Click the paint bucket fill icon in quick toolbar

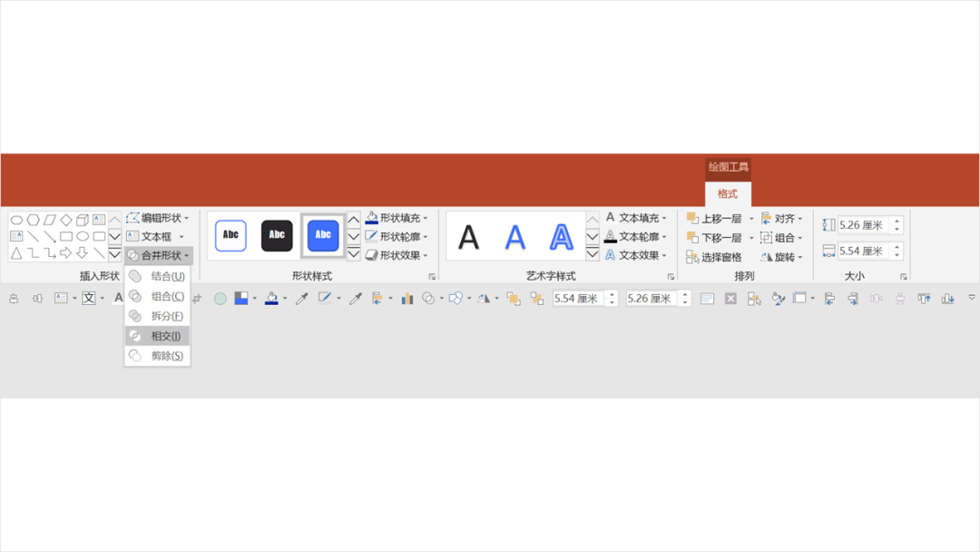coord(271,299)
